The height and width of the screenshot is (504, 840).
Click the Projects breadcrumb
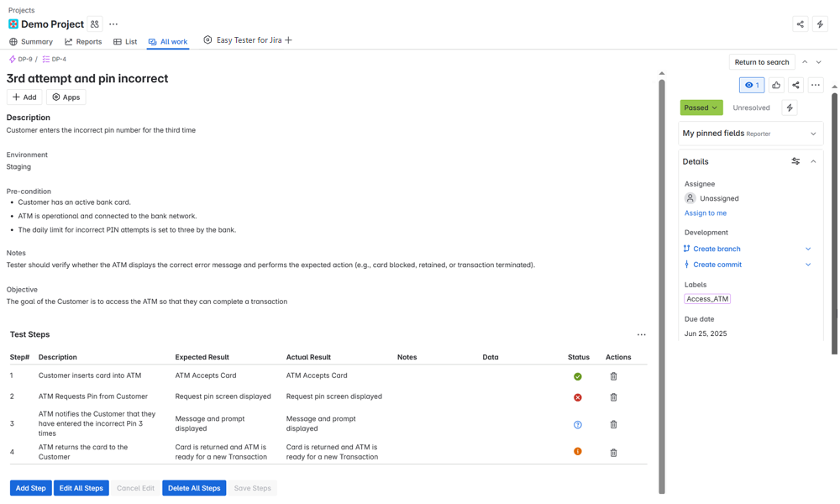(22, 10)
